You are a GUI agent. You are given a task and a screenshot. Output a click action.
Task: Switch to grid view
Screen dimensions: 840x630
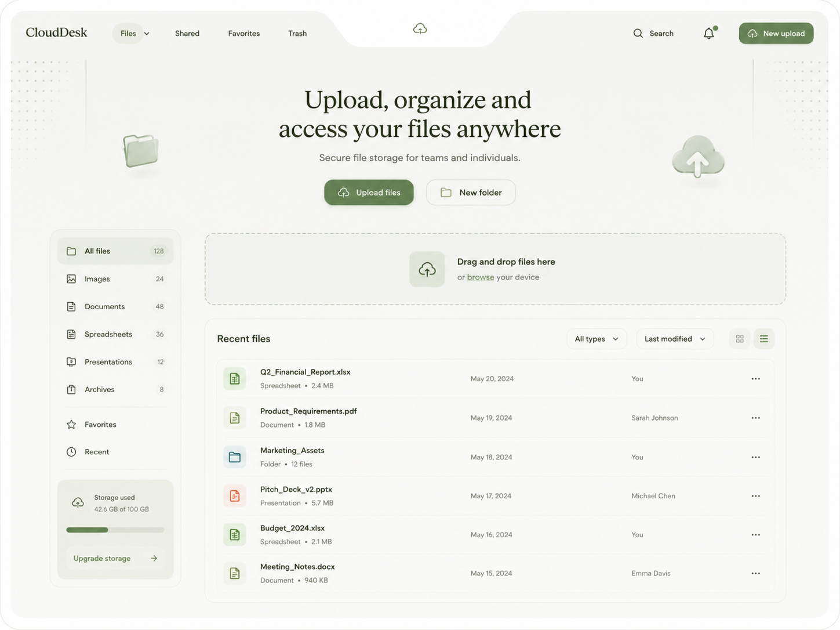point(740,339)
